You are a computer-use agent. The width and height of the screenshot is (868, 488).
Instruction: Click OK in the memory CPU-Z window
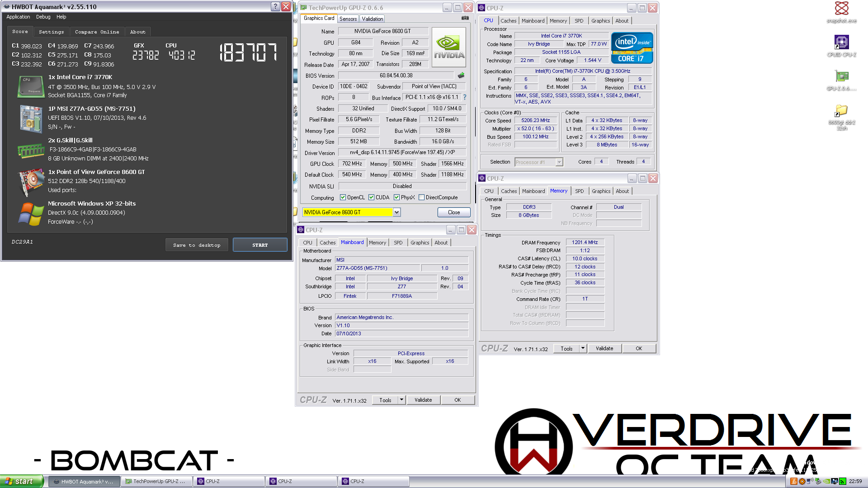point(639,348)
